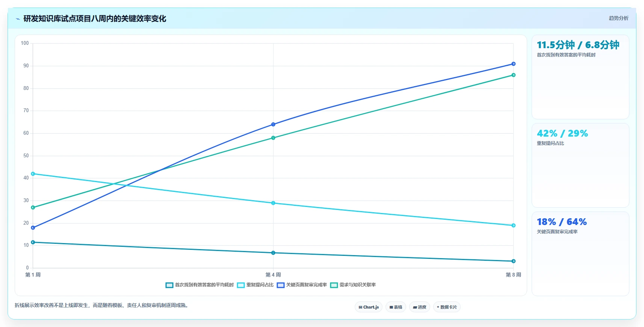The image size is (644, 327).
Task: Click the 第 1 周 axis label
Action: 33,275
